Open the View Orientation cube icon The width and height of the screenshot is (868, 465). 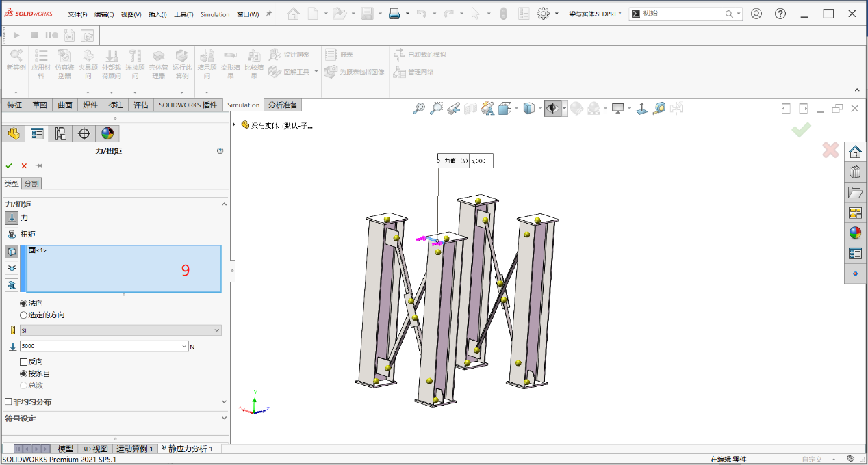tap(505, 108)
